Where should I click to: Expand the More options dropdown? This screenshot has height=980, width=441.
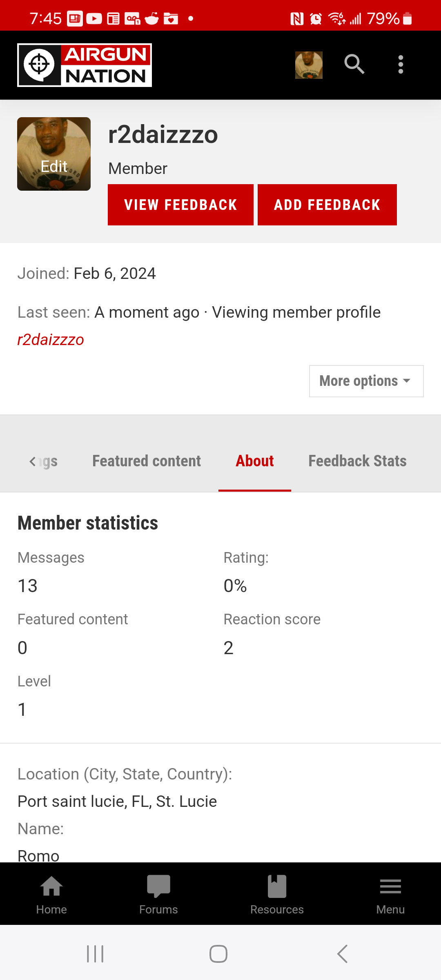366,381
